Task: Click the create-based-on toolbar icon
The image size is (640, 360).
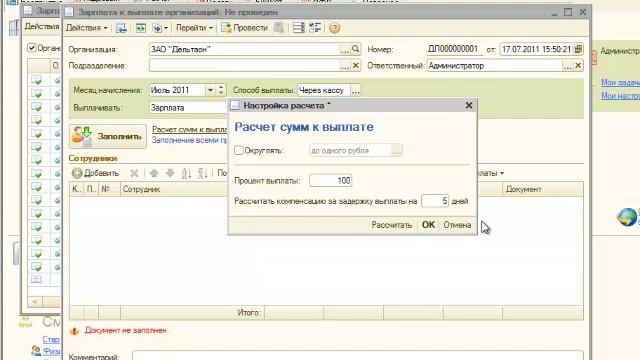Action: (x=157, y=28)
